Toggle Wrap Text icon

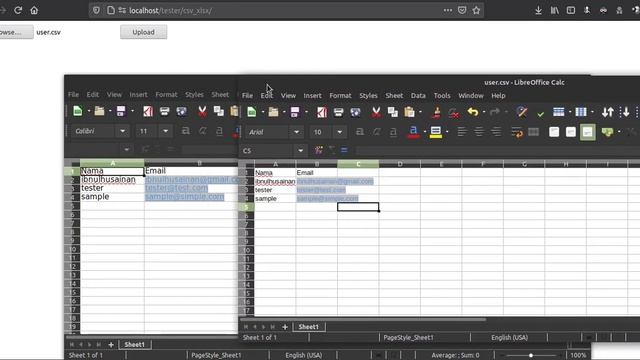[x=517, y=132]
